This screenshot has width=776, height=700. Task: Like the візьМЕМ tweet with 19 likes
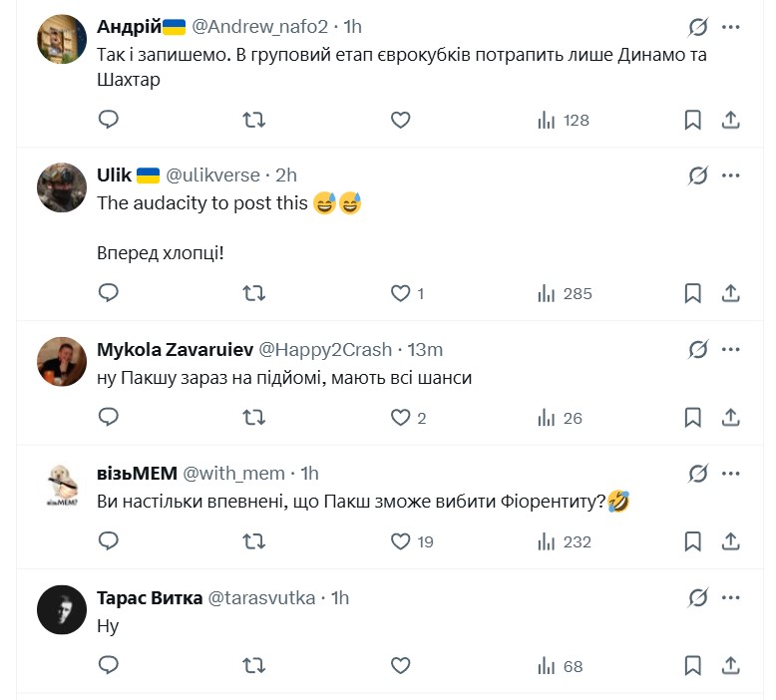(x=401, y=542)
